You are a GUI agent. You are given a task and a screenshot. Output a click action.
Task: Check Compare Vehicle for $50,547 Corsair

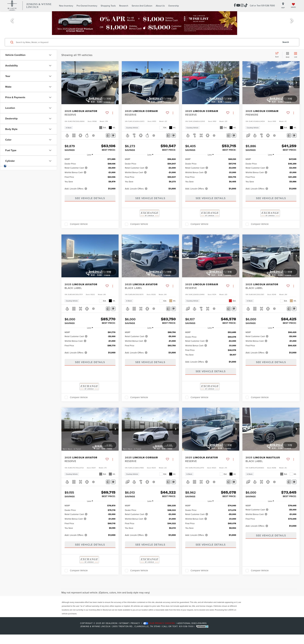tap(127, 224)
